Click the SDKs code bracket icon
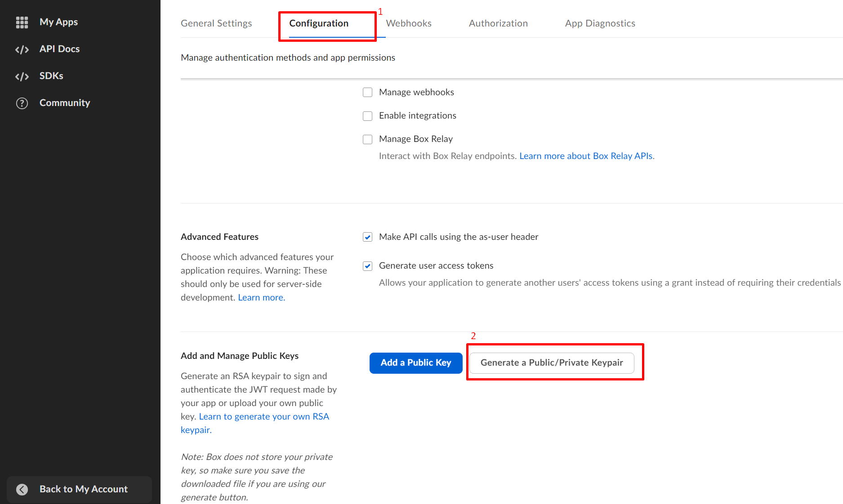The image size is (843, 504). [22, 76]
